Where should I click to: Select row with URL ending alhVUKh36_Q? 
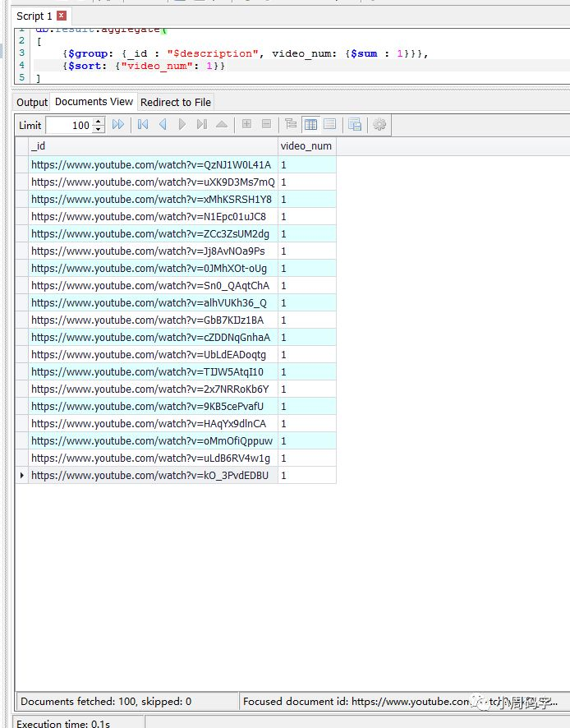tap(153, 302)
